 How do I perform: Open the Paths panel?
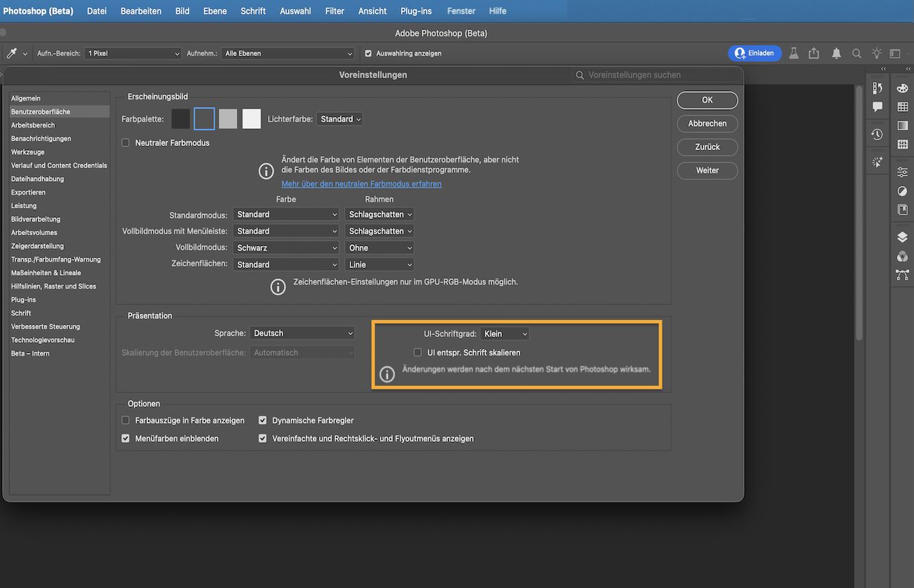coord(902,273)
